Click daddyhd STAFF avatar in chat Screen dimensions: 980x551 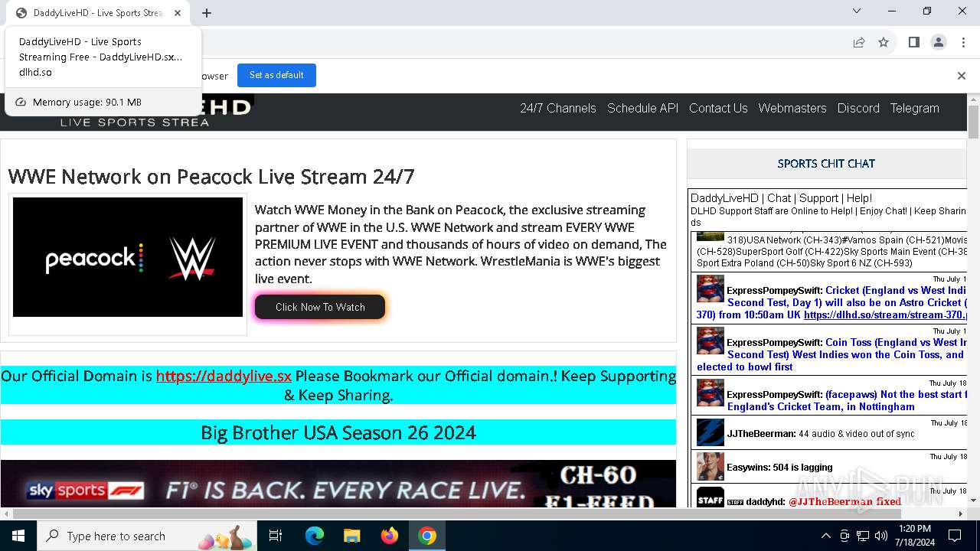[x=710, y=497]
